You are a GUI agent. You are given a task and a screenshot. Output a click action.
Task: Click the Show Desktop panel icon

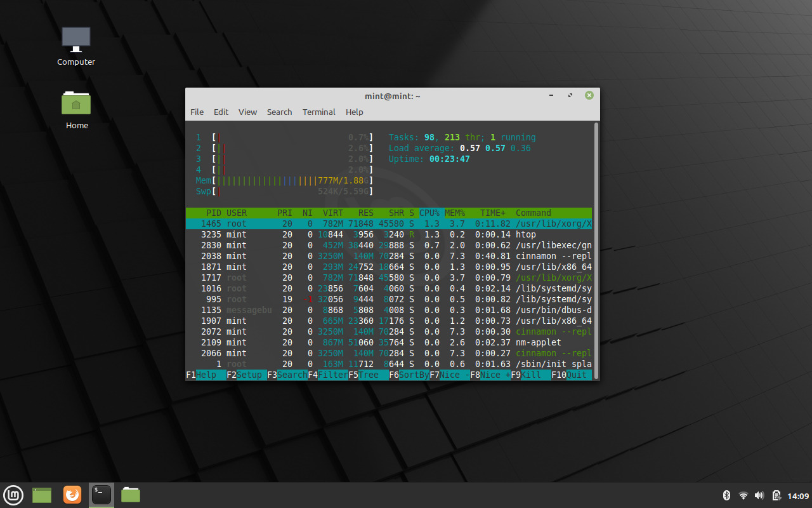[x=42, y=495]
